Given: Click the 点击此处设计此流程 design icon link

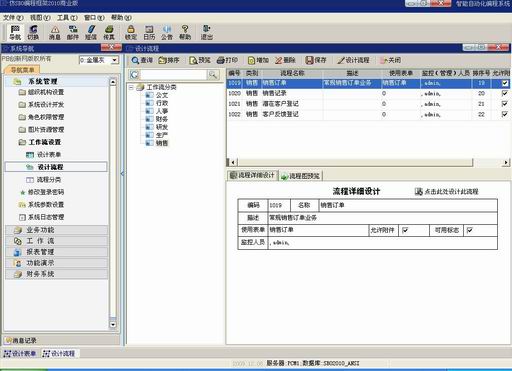Looking at the screenshot, I should (446, 191).
